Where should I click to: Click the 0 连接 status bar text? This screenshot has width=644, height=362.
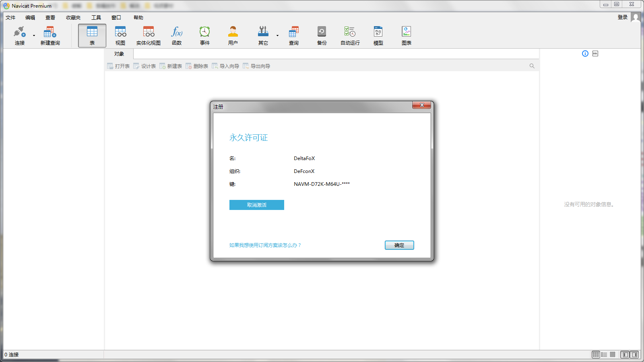point(12,354)
